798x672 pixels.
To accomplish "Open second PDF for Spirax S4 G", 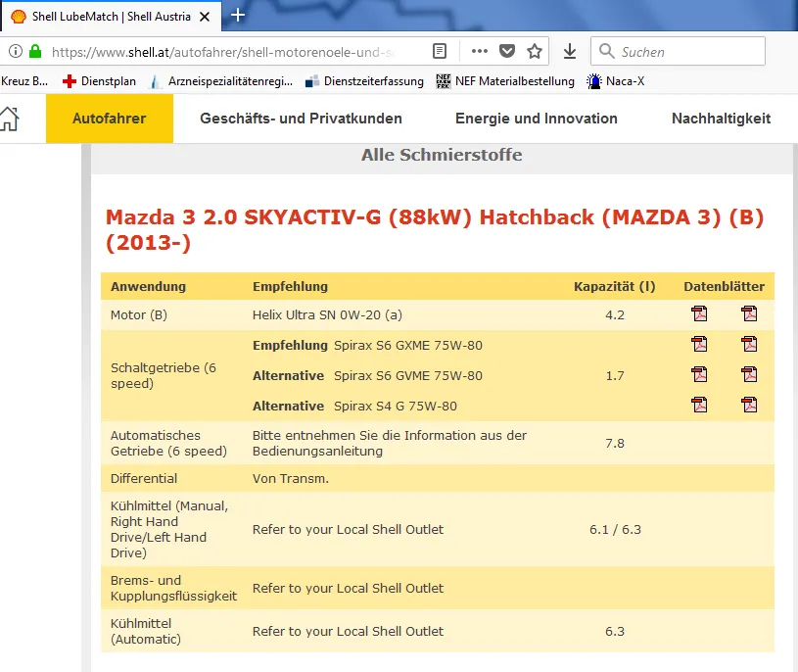I will tap(749, 405).
